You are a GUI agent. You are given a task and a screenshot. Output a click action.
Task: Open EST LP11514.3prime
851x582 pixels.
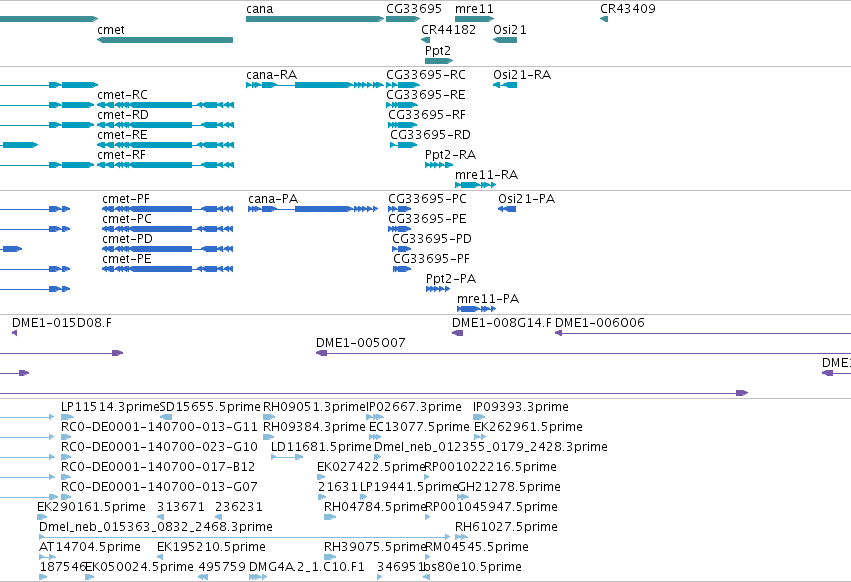click(67, 417)
